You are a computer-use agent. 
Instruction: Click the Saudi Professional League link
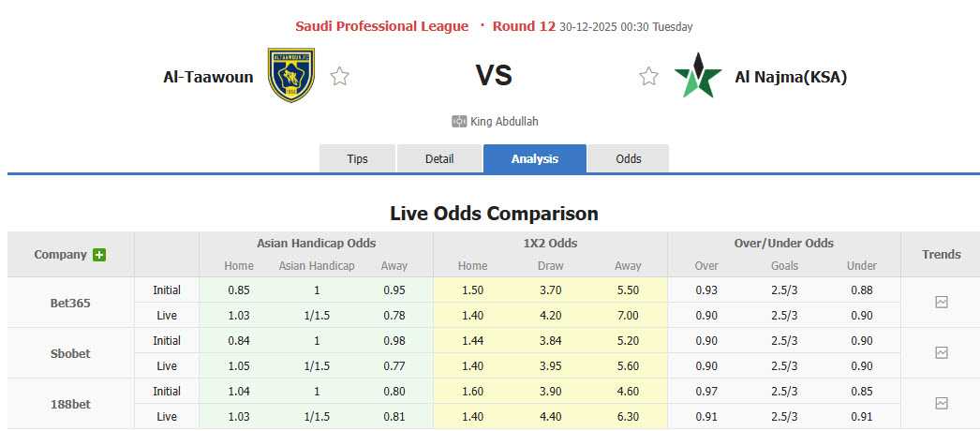coord(381,26)
